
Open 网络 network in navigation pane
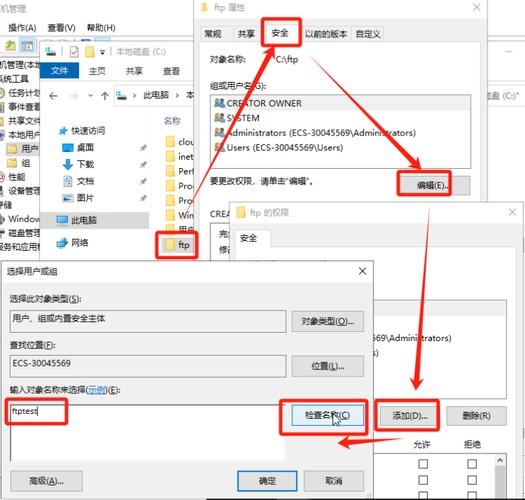click(72, 242)
